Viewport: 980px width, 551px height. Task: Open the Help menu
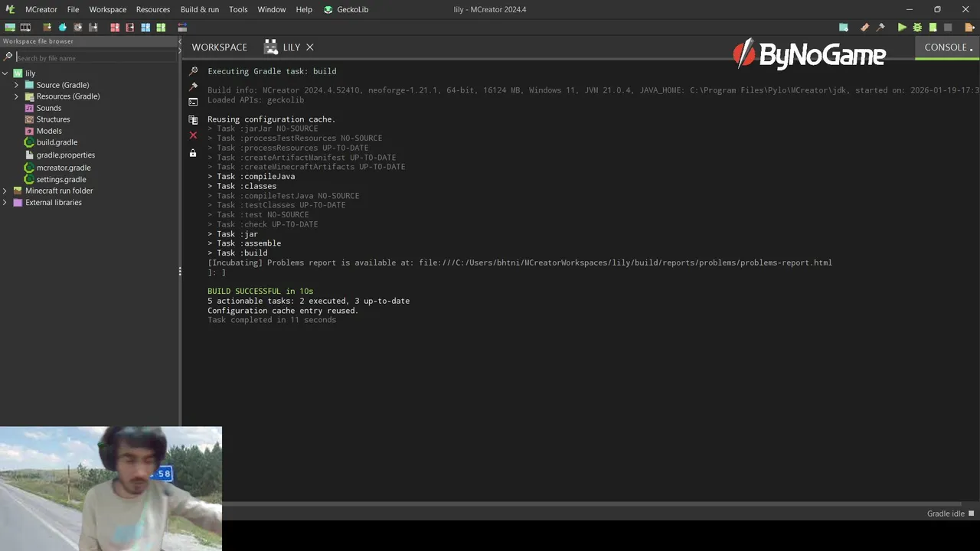pyautogui.click(x=304, y=9)
